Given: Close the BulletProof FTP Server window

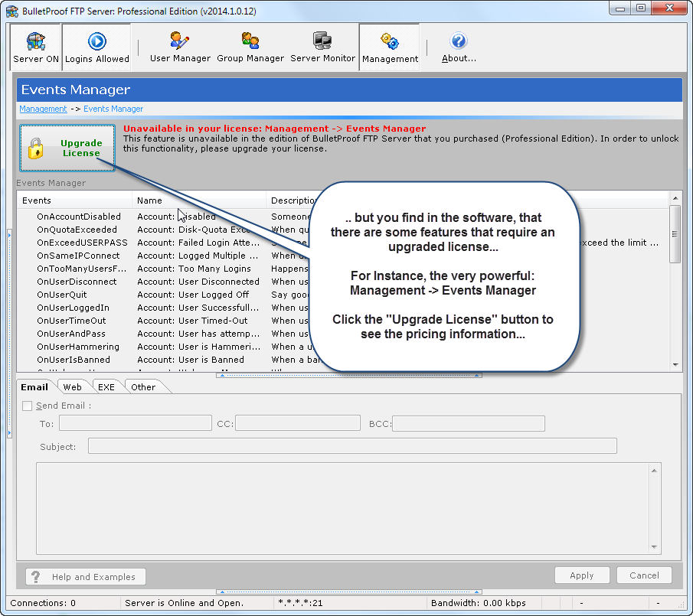Looking at the screenshot, I should click(669, 8).
